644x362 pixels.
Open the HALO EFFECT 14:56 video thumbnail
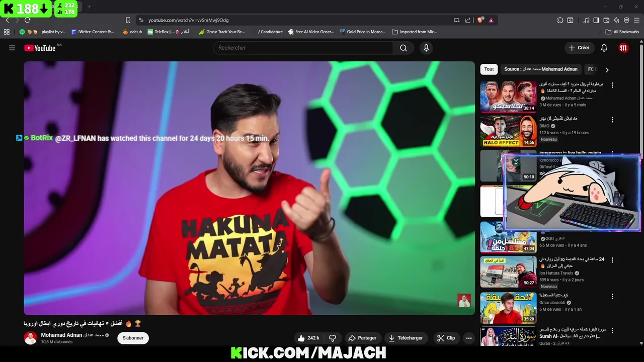pos(508,131)
